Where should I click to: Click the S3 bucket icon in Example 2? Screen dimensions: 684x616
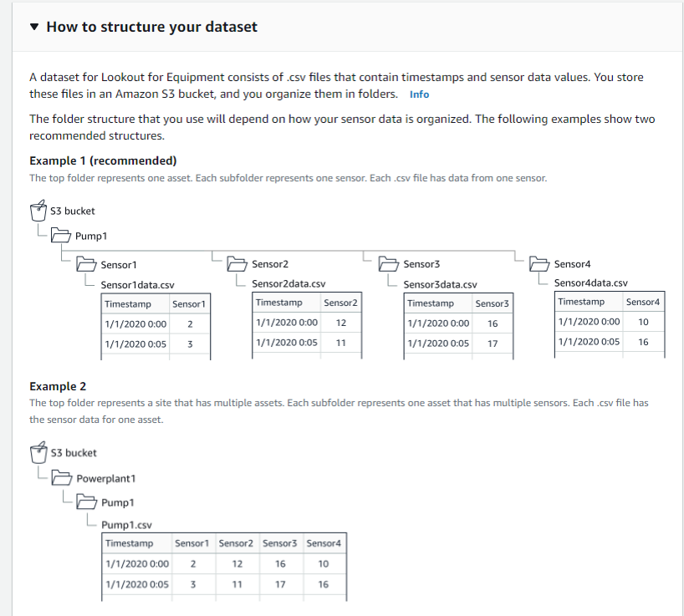tap(38, 452)
